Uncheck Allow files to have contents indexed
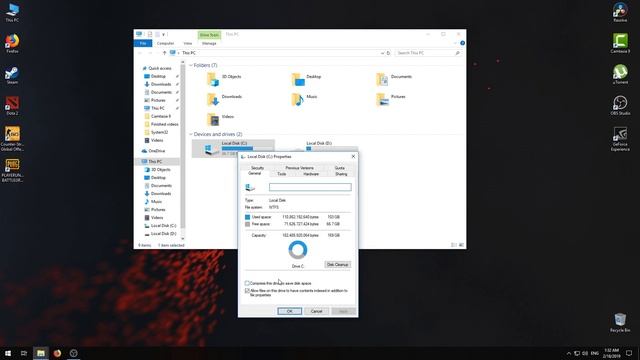Image resolution: width=640 pixels, height=360 pixels. point(247,291)
